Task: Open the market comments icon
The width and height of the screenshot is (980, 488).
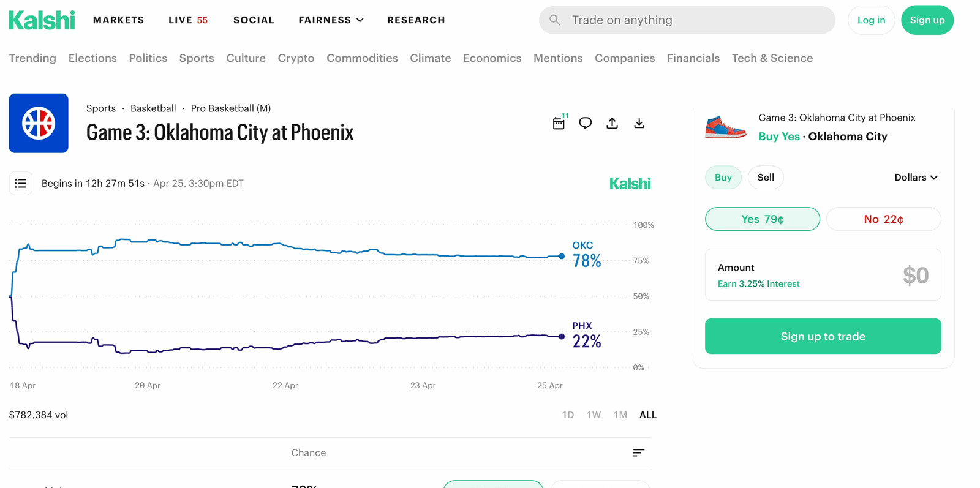Action: point(586,123)
